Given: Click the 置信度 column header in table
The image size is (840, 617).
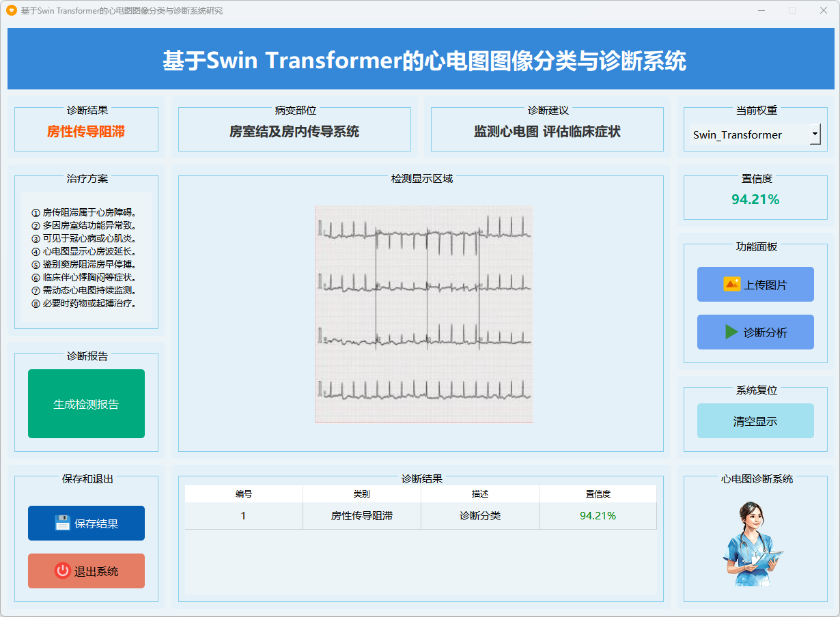Looking at the screenshot, I should pyautogui.click(x=598, y=494).
